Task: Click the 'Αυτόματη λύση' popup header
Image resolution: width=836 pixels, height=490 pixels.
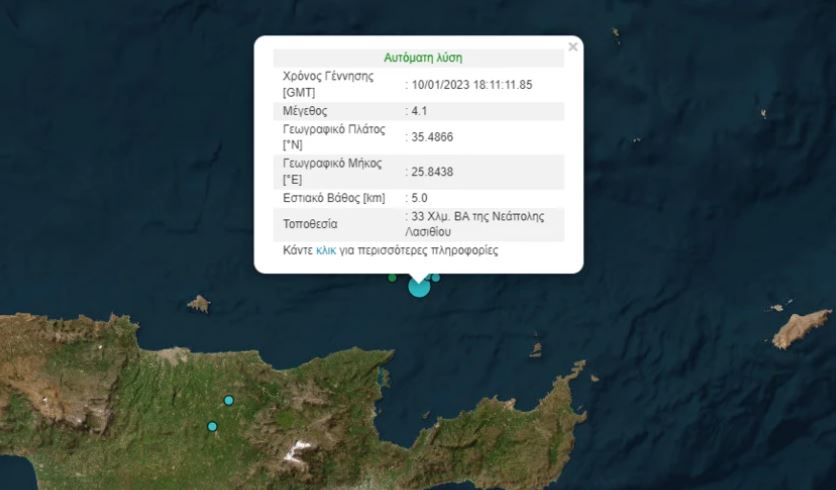Action: tap(423, 58)
